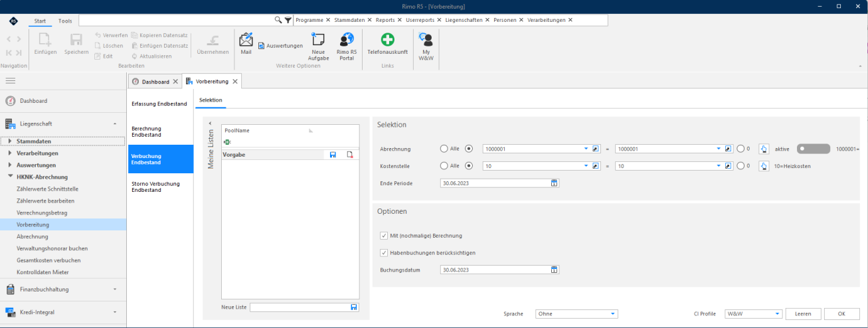The height and width of the screenshot is (328, 868).
Task: Switch to the Tools ribbon tab
Action: (65, 21)
